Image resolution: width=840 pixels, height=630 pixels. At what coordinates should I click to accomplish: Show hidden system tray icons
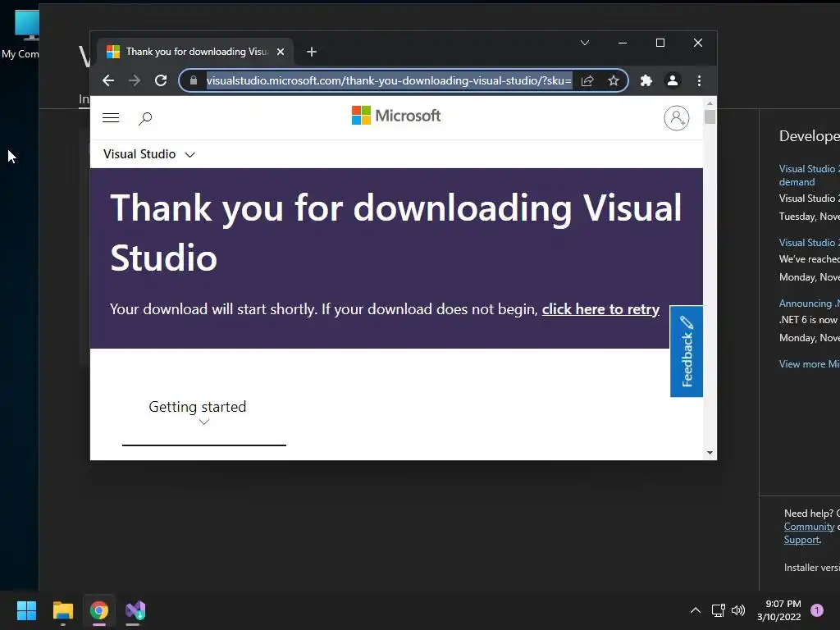click(x=696, y=610)
